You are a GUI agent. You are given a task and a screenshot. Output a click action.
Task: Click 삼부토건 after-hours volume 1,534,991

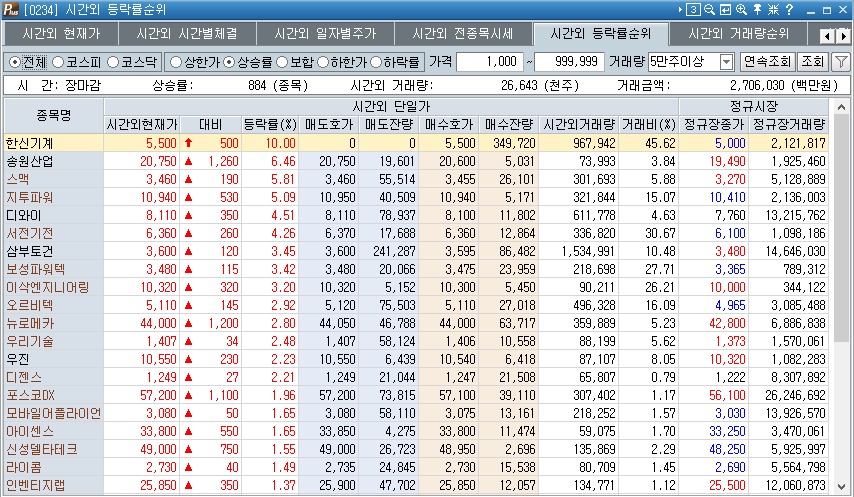pyautogui.click(x=588, y=251)
